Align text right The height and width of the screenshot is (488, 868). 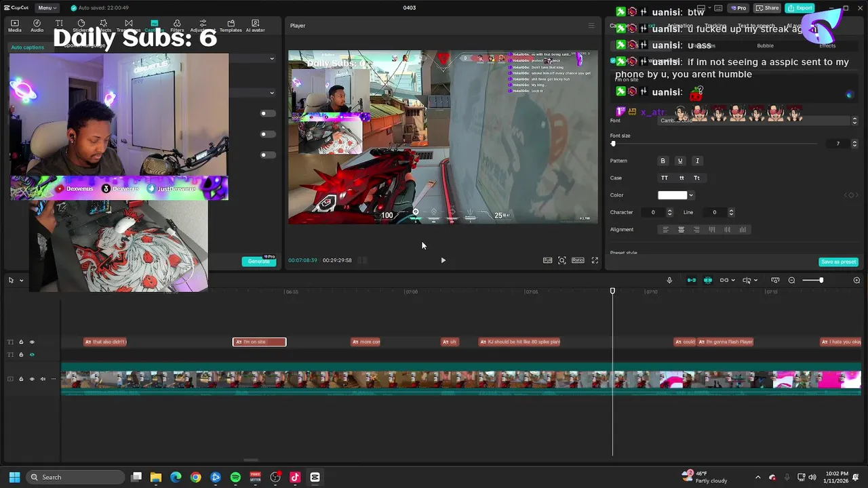(x=696, y=230)
